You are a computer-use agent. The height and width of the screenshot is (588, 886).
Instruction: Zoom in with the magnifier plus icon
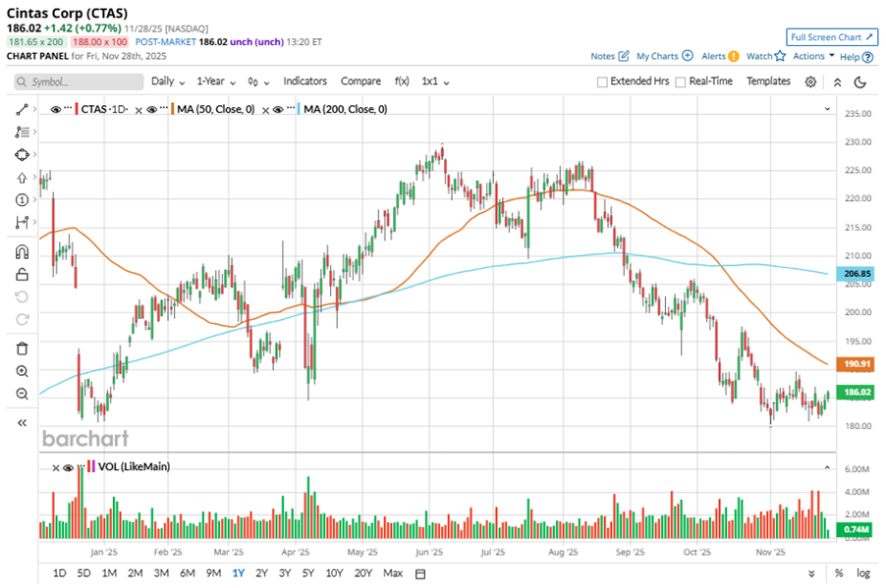click(22, 371)
